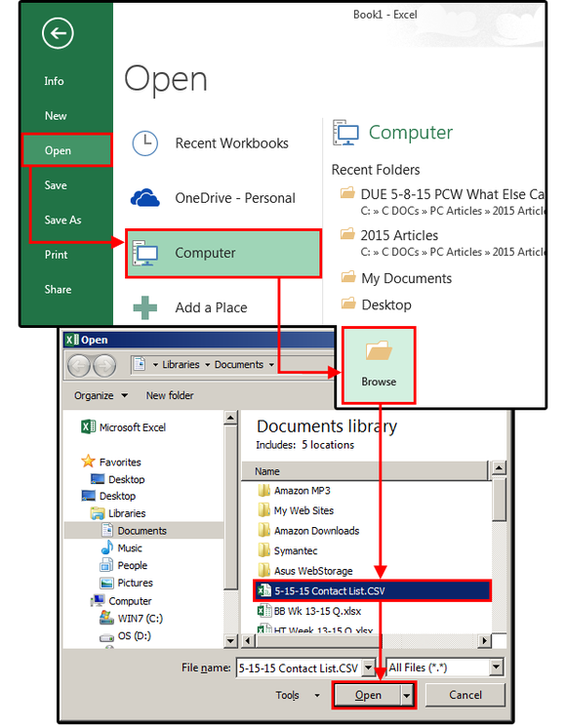Expand the Documents breadcrumb dropdown arrow
566x728 pixels.
coord(271,365)
